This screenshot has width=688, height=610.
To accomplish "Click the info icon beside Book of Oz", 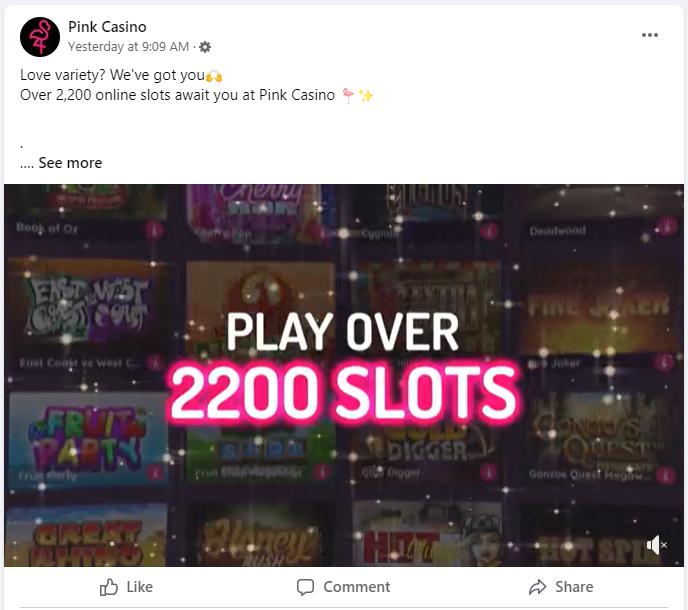I will click(x=154, y=230).
